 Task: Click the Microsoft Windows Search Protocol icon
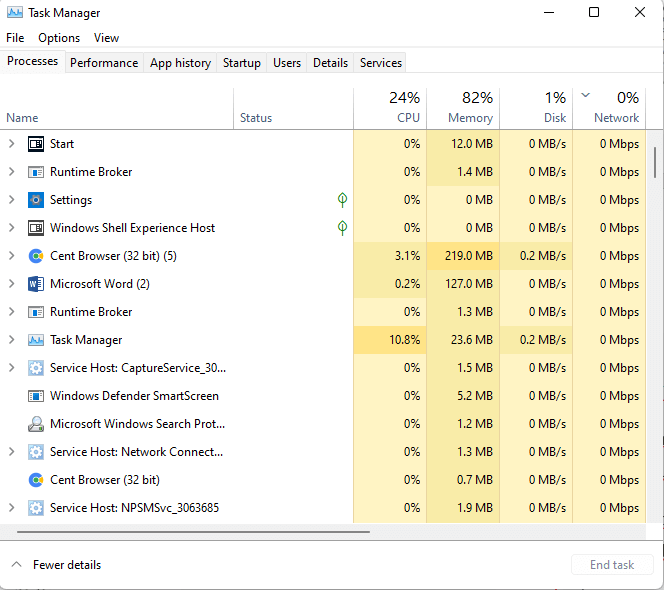tap(36, 424)
